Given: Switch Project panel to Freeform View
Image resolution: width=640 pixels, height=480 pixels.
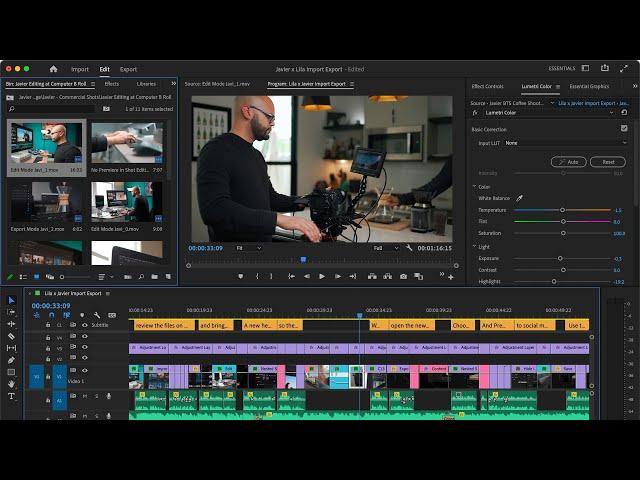Looking at the screenshot, I should pos(49,277).
